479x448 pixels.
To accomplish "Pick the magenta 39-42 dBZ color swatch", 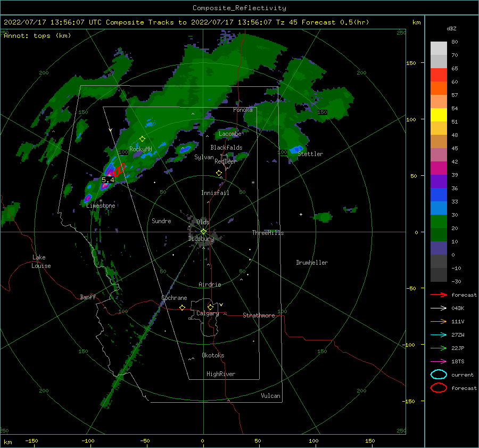I will pyautogui.click(x=439, y=168).
